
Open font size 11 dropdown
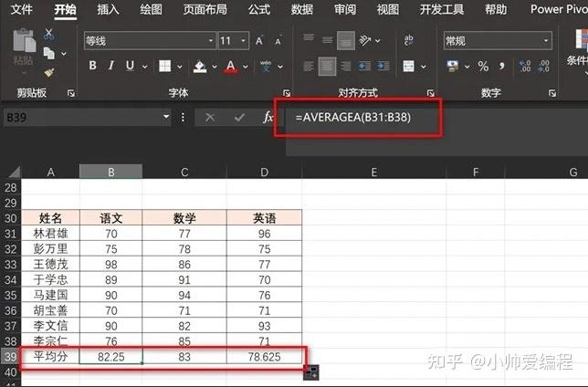[244, 40]
